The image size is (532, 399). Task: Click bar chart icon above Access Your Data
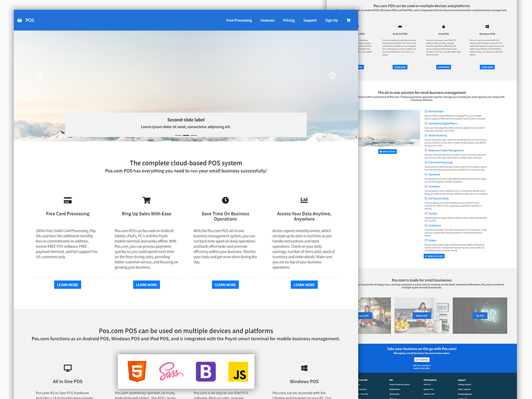pyautogui.click(x=304, y=200)
